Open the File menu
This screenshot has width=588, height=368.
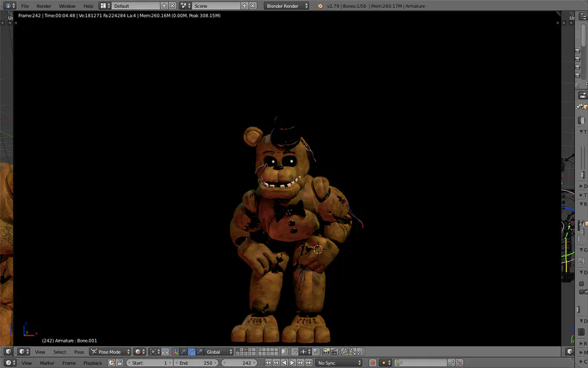coord(25,6)
